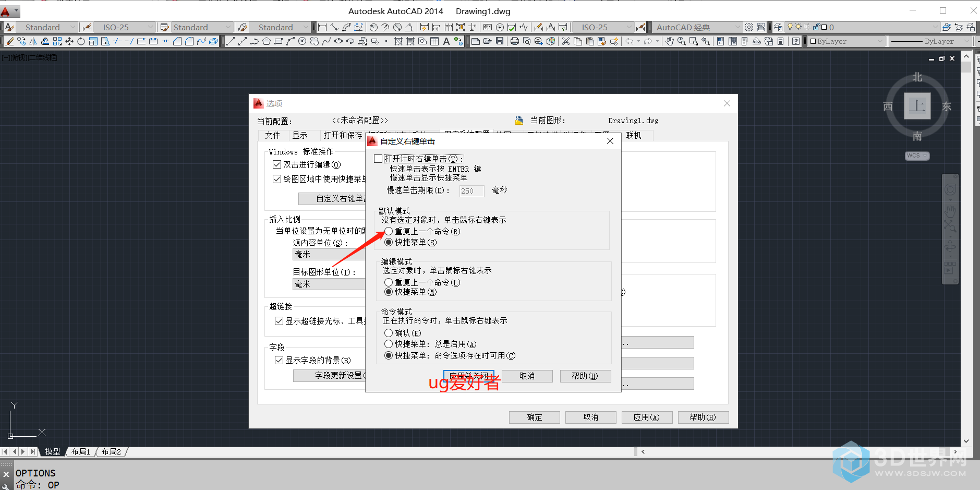Click 应用(A) in the 选项 dialog
Image resolution: width=980 pixels, height=490 pixels.
click(647, 417)
